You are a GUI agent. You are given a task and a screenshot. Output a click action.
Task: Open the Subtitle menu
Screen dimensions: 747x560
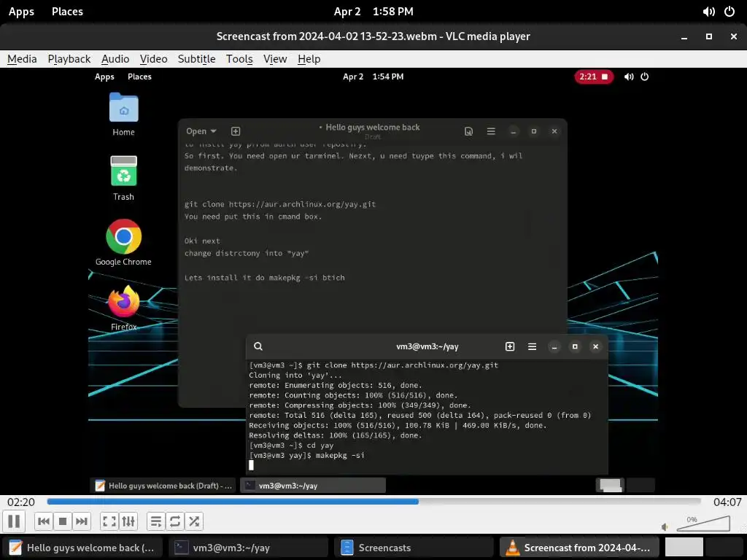tap(197, 59)
